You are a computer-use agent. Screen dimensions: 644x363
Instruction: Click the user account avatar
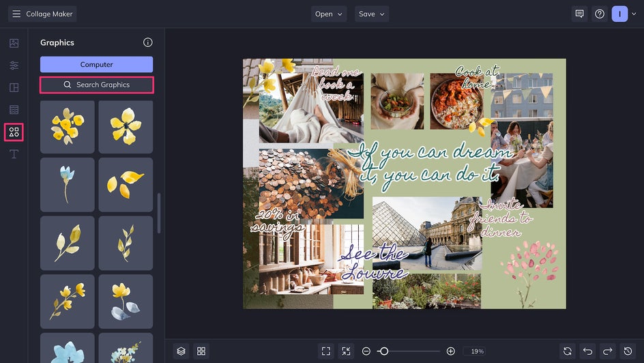619,14
